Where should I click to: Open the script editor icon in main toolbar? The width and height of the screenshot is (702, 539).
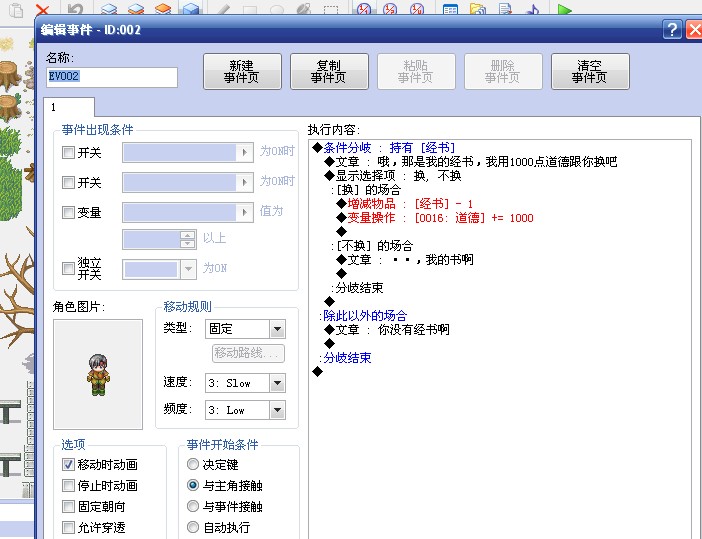click(505, 9)
